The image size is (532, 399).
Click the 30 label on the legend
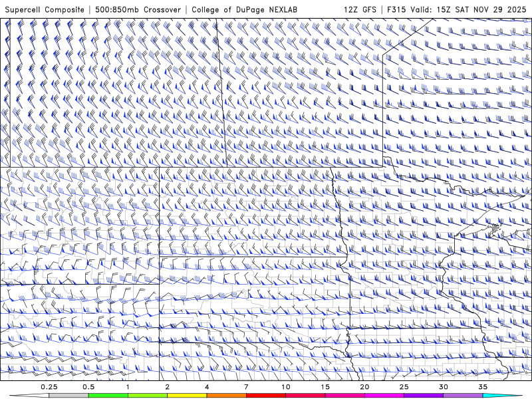[444, 387]
